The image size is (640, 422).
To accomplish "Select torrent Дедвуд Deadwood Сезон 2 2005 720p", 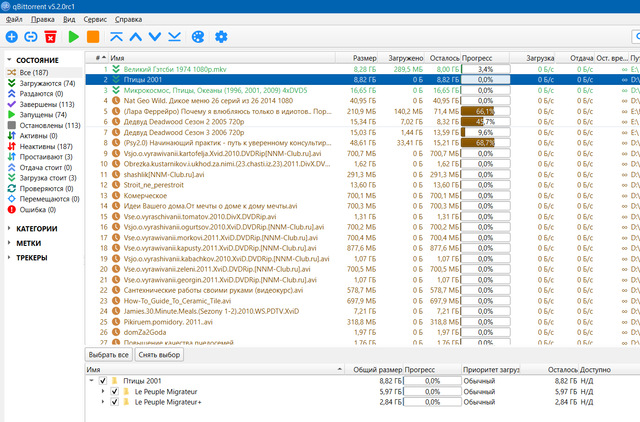I will click(184, 122).
